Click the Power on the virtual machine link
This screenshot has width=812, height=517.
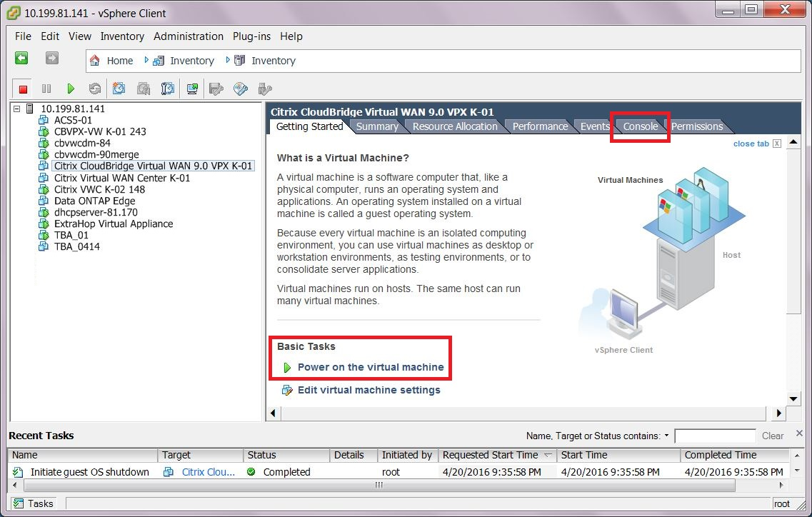[371, 367]
